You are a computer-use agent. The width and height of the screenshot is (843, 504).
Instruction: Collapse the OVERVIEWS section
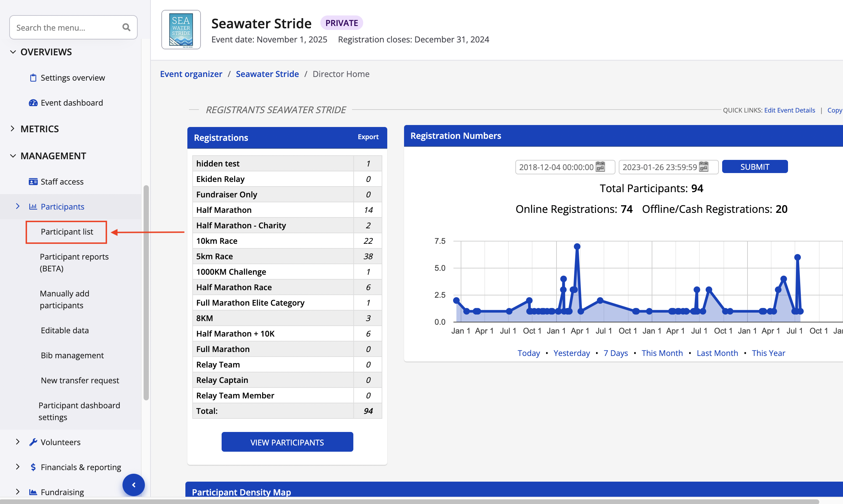[13, 52]
